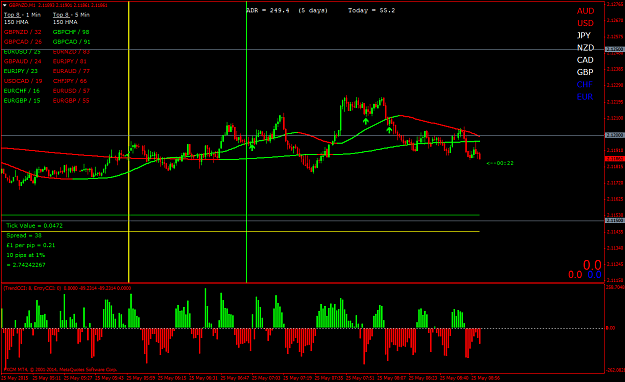Select the dark green horizontal line on the chart
Screen dimensions: 625x382
pos(241,215)
